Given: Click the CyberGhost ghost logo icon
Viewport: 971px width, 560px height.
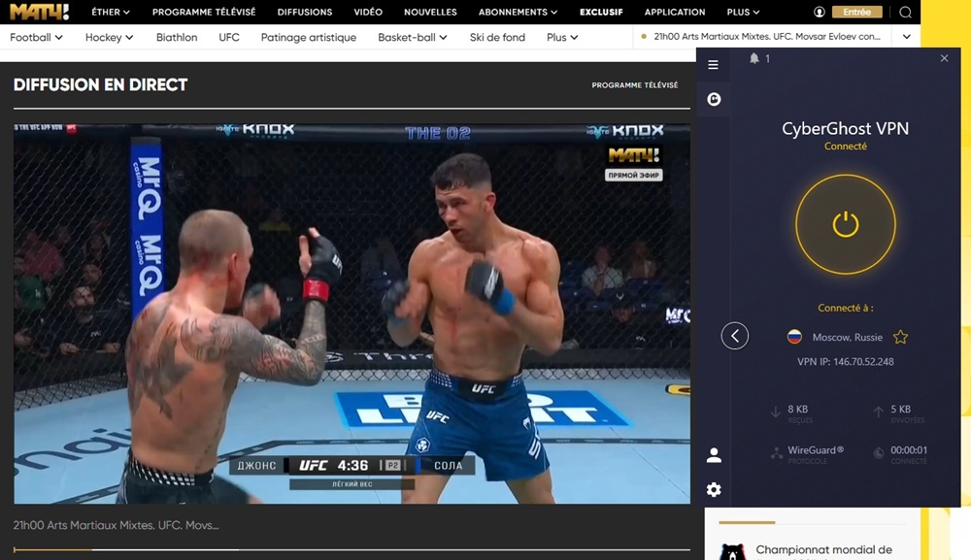Looking at the screenshot, I should [x=714, y=99].
